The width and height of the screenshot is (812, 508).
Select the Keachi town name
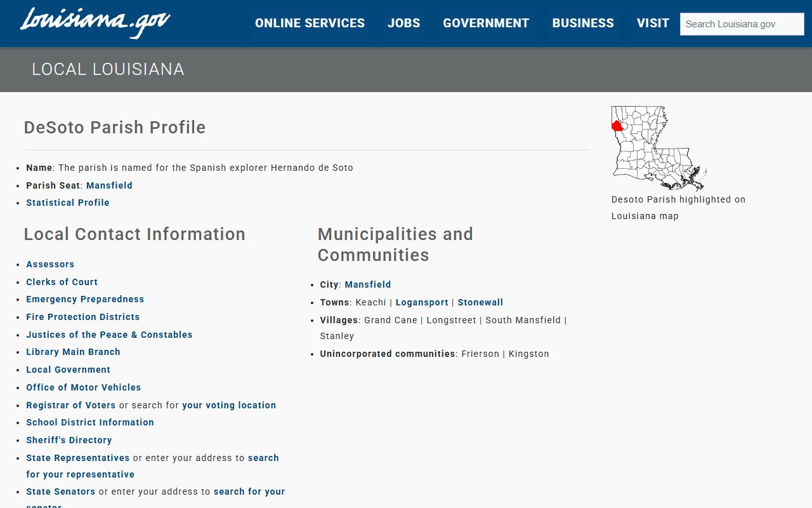click(371, 302)
